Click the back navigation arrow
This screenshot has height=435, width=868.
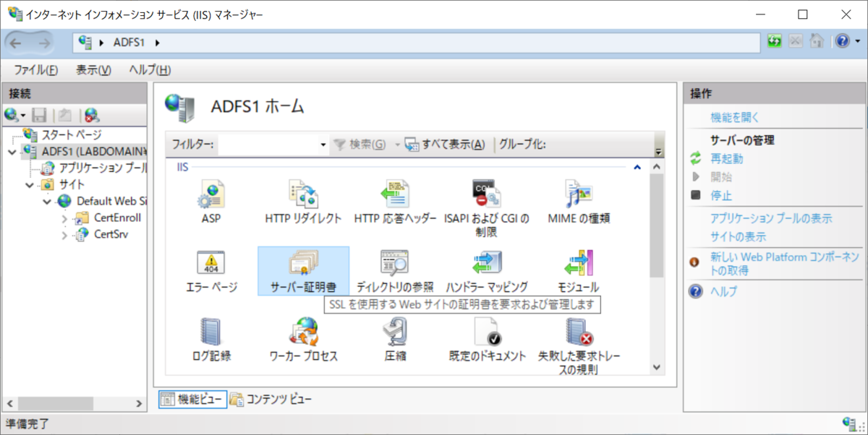click(x=17, y=43)
